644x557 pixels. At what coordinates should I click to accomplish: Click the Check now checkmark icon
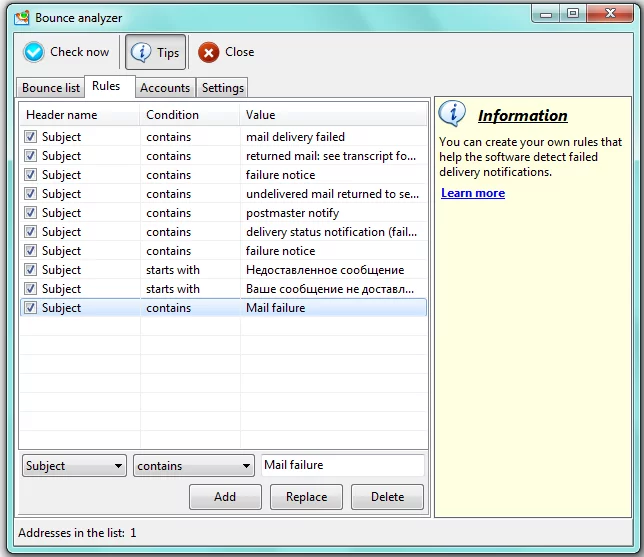tap(34, 52)
